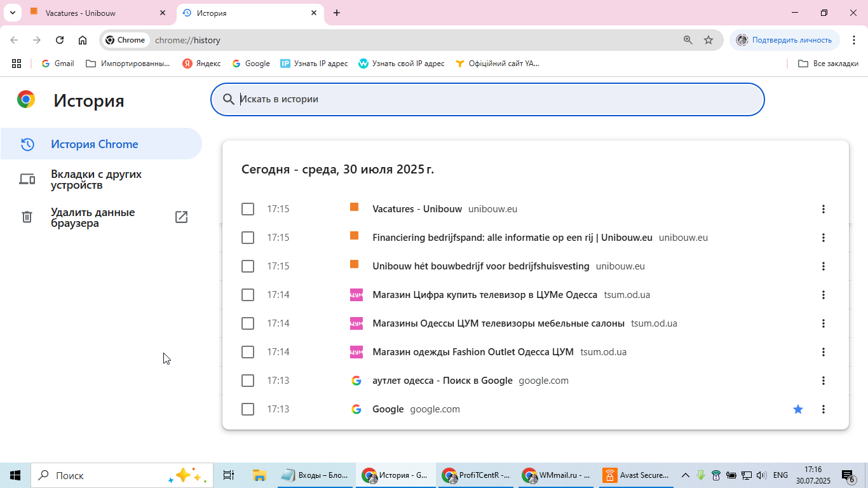This screenshot has height=488, width=868.
Task: Open more actions for Unibouw hét bouwbedrijf
Action: pos(824,266)
